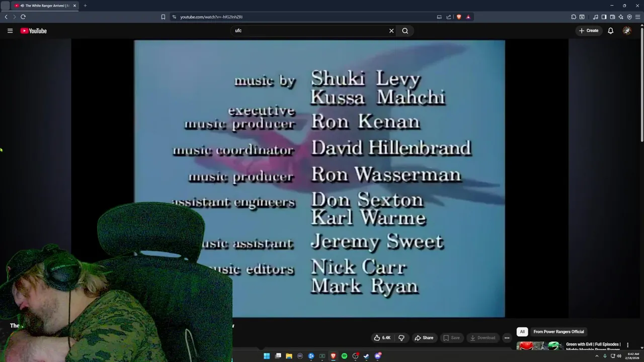Show hidden system tray icons
This screenshot has width=644, height=362.
point(597,356)
